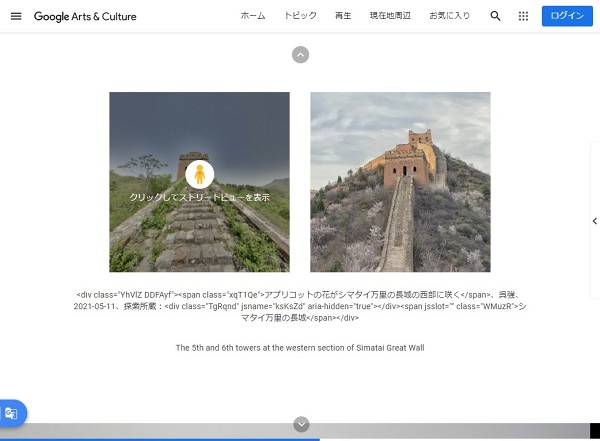Select 再生 in the top navigation

pos(343,17)
